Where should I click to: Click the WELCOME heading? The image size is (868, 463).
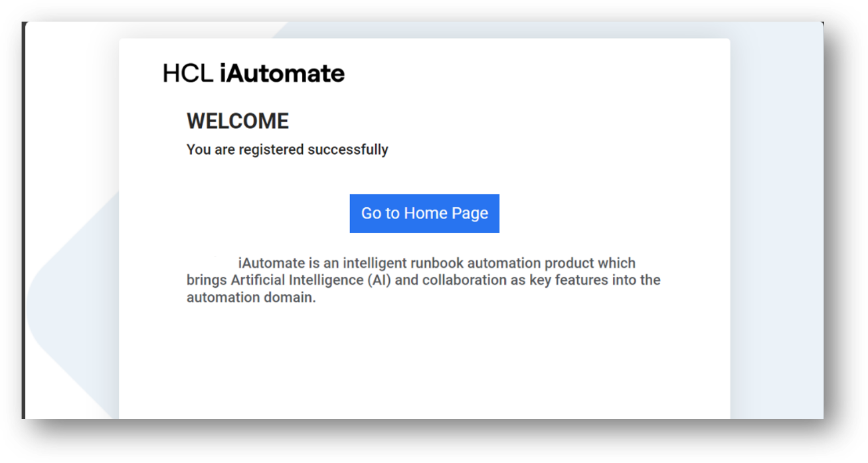point(238,122)
